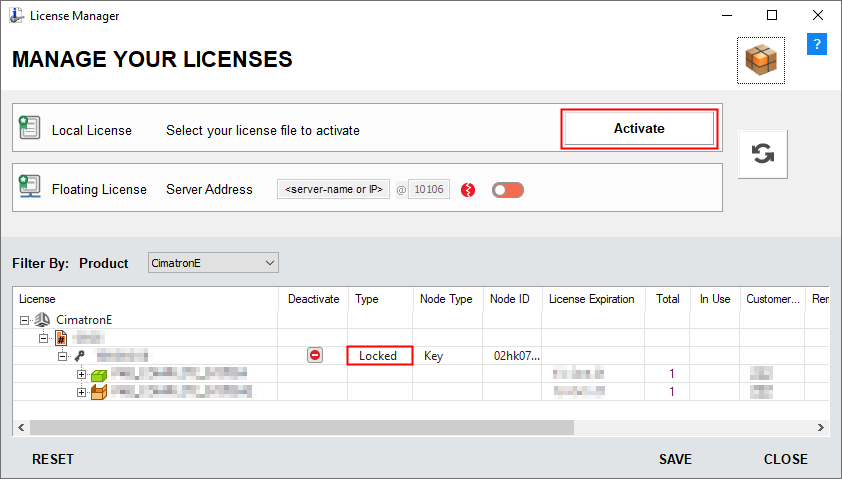
Task: Select the CimatronE tree label
Action: point(84,320)
